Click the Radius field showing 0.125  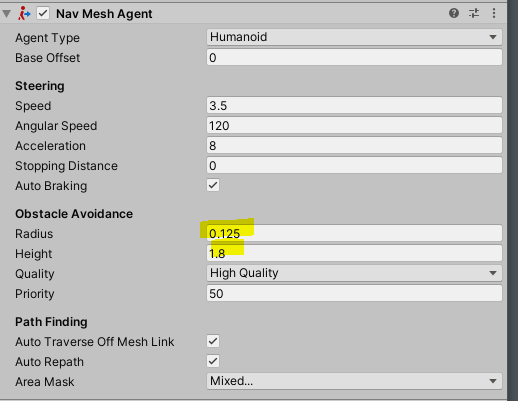(x=354, y=233)
